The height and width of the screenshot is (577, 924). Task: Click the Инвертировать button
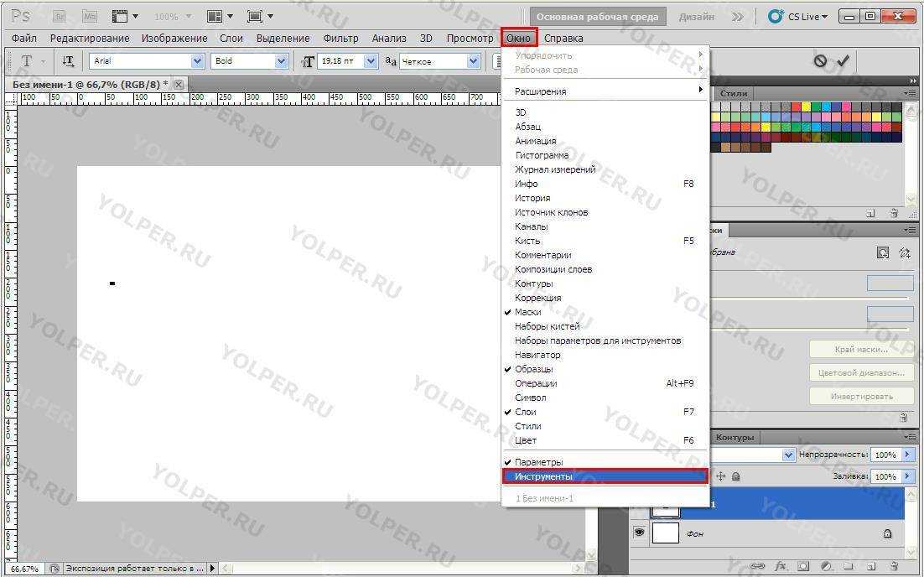(861, 396)
